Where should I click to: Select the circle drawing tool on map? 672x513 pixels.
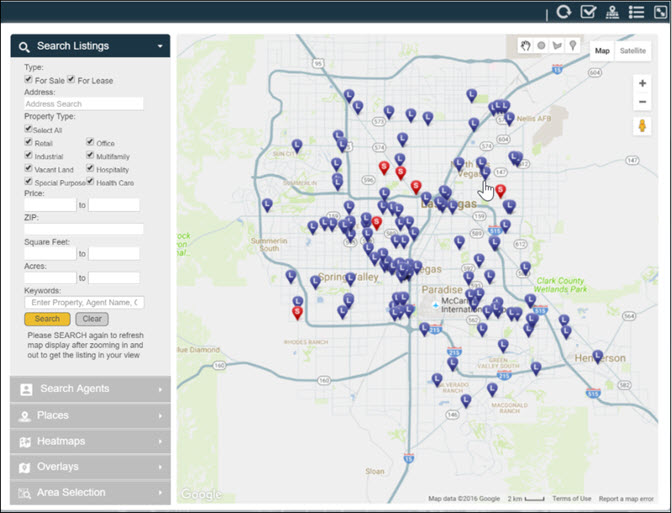pyautogui.click(x=541, y=46)
